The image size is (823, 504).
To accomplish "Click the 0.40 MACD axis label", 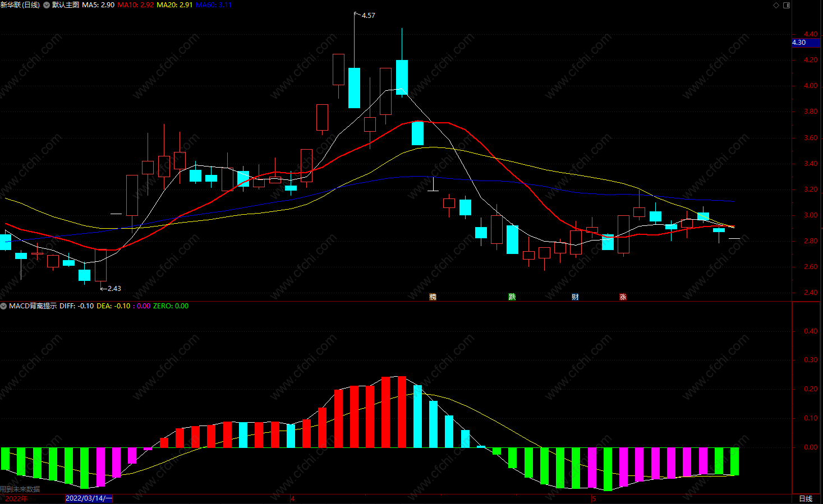I will coord(811,331).
